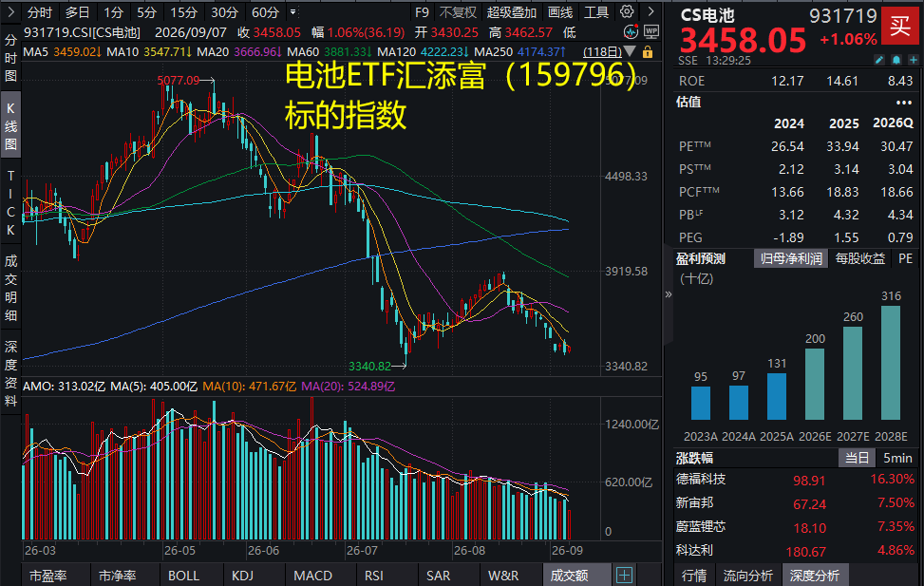Click the pulse diagnostic icon with red dot
The image size is (924, 586).
tap(632, 32)
